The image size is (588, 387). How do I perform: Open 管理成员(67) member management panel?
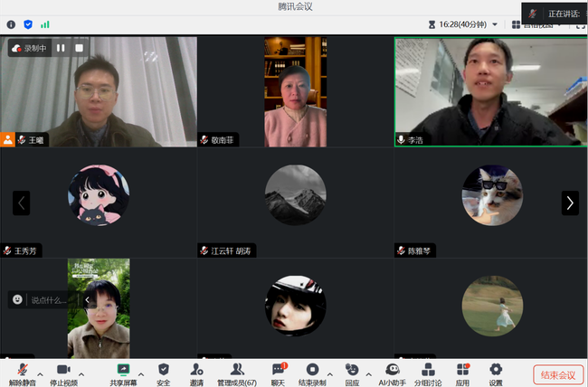pos(237,371)
